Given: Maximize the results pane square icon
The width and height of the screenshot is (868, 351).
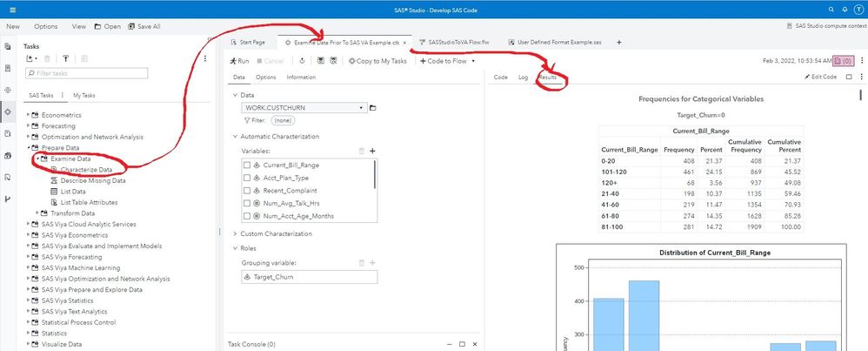Looking at the screenshot, I should tap(849, 77).
